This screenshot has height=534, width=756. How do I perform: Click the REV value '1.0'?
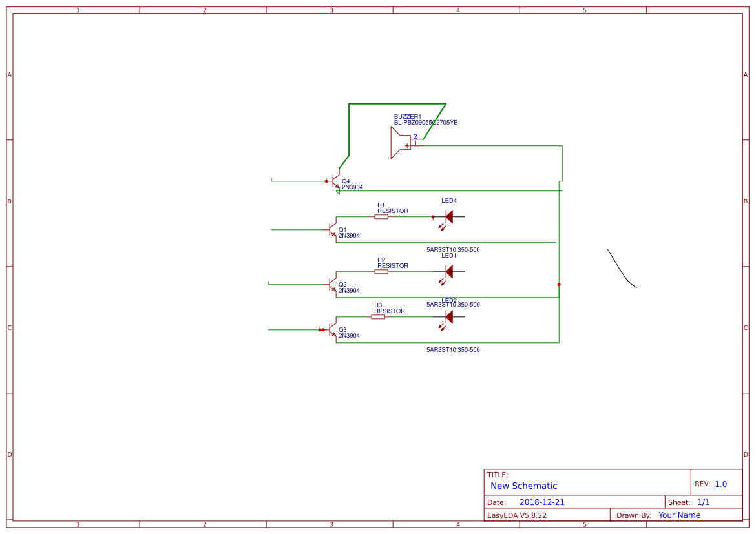pyautogui.click(x=721, y=484)
